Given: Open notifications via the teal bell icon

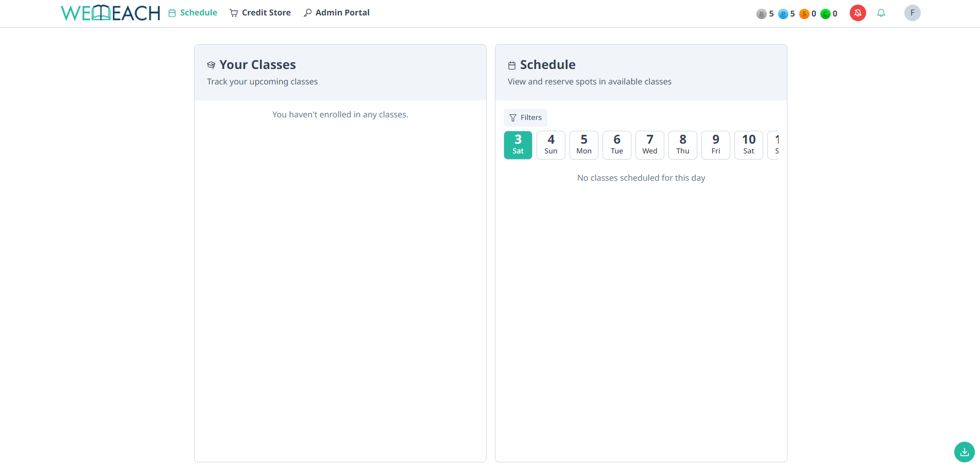Looking at the screenshot, I should coord(881,13).
